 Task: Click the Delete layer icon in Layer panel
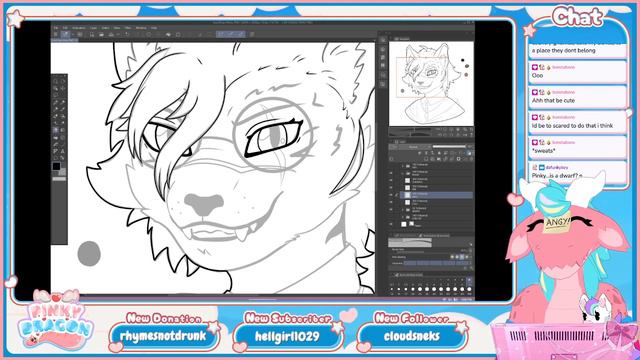471,159
